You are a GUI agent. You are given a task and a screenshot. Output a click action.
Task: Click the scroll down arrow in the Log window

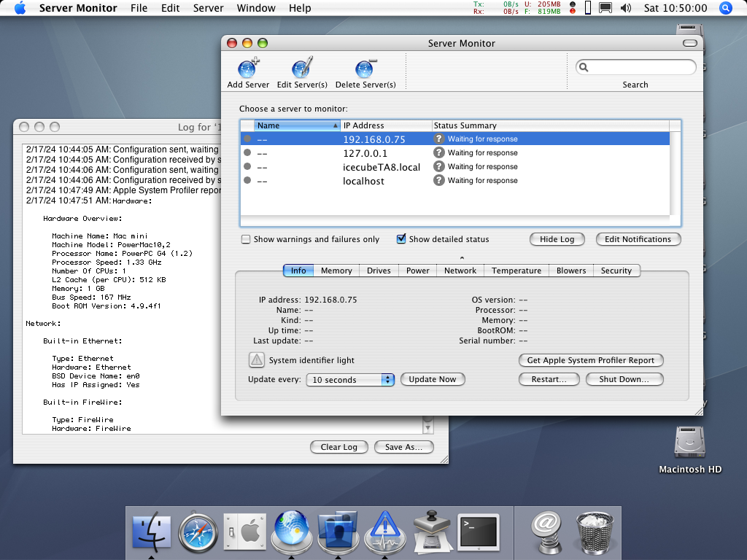[x=427, y=429]
